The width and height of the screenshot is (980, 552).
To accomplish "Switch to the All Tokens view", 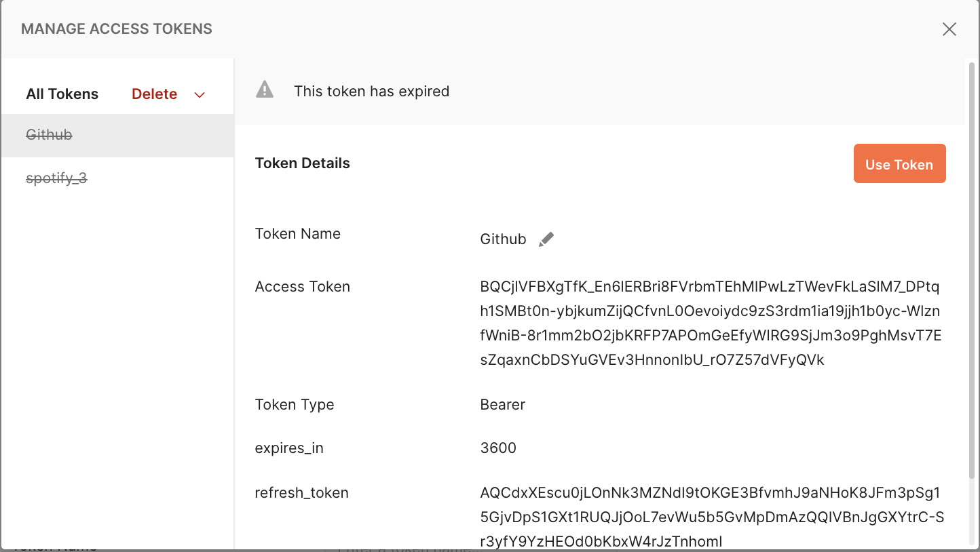I will (62, 94).
